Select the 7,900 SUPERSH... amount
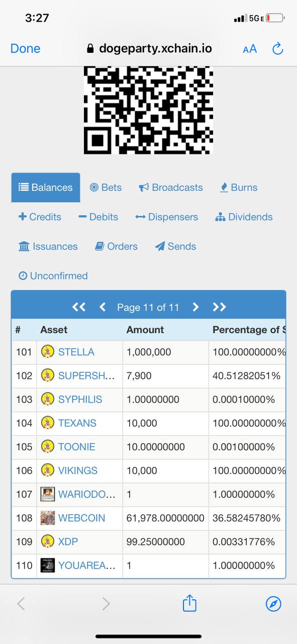Image resolution: width=297 pixels, height=644 pixels. [x=139, y=375]
